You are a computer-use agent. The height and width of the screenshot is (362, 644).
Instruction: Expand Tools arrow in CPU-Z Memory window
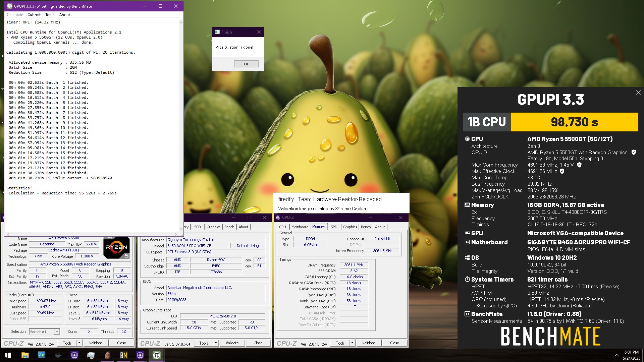pyautogui.click(x=352, y=343)
